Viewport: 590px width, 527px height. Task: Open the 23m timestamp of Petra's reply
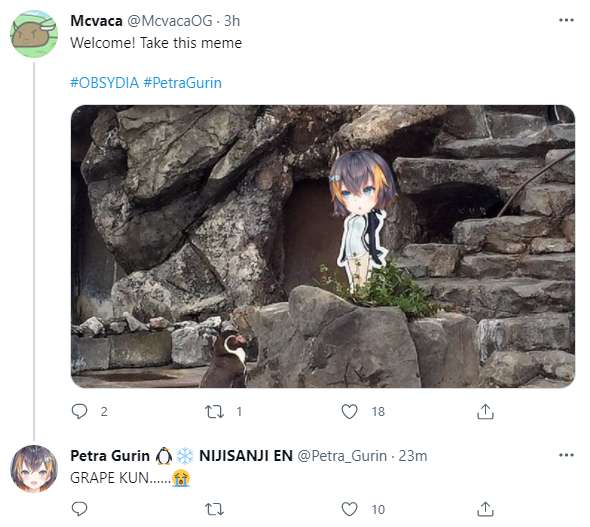[413, 456]
